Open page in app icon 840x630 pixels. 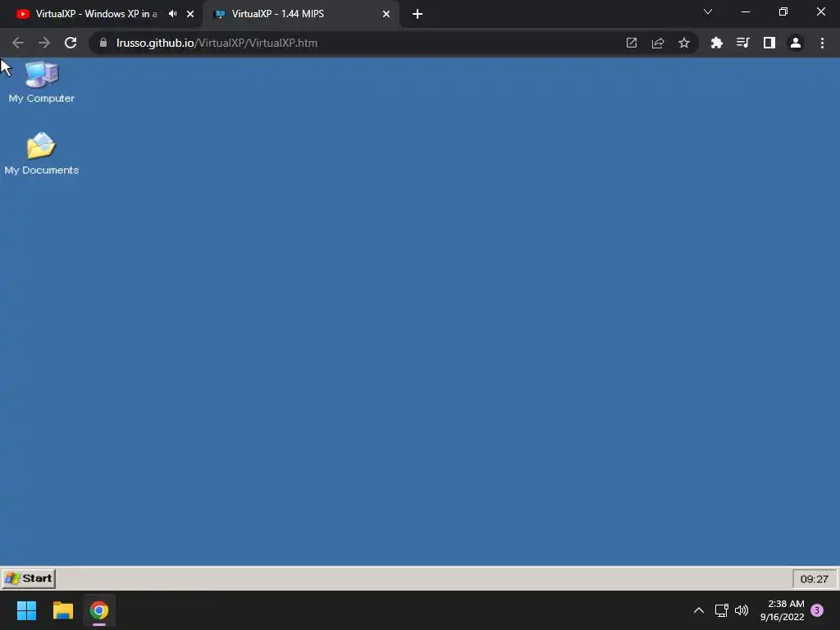pyautogui.click(x=632, y=43)
